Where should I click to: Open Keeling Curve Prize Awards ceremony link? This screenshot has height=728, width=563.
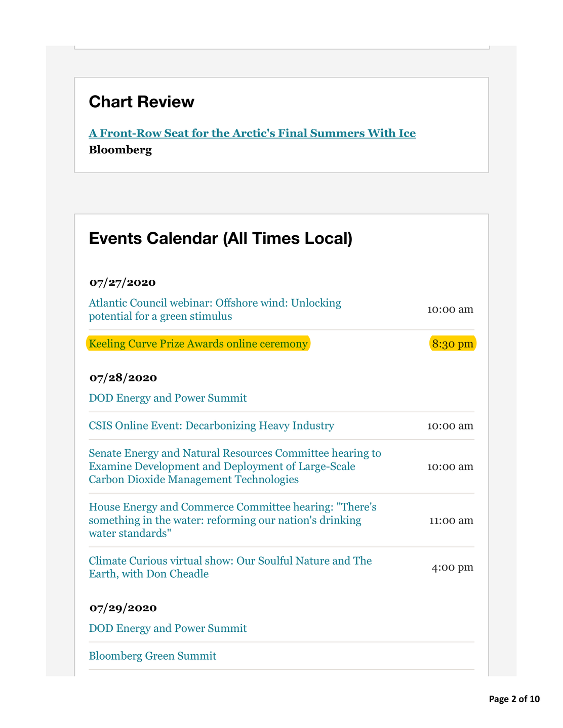198,344
